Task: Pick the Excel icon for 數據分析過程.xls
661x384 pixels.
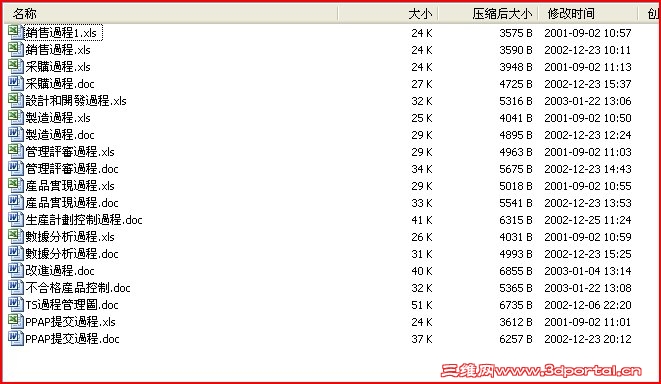Action: (x=16, y=236)
